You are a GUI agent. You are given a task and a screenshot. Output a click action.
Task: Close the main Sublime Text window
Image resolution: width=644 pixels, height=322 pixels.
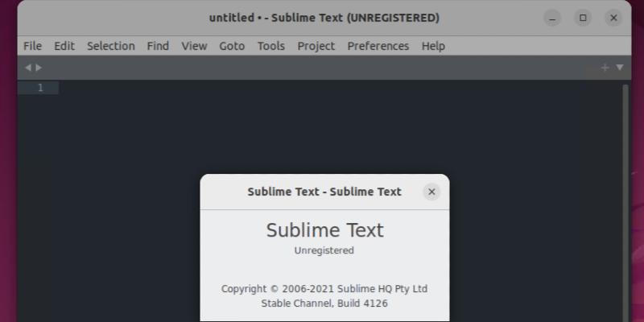[613, 18]
